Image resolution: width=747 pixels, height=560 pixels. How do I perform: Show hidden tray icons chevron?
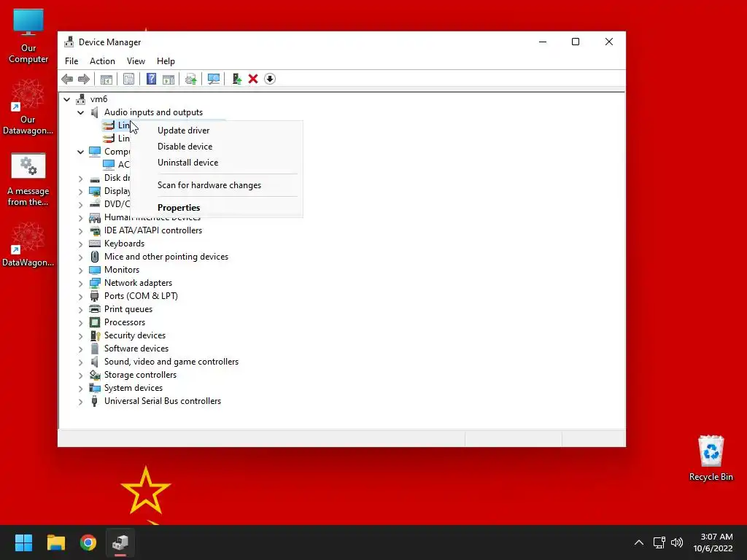coord(639,542)
